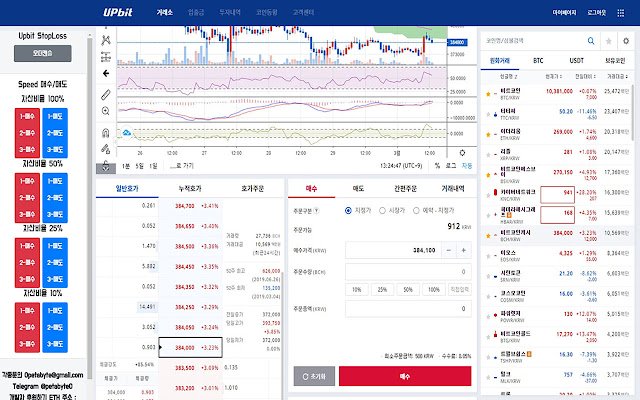The width and height of the screenshot is (640, 400).
Task: Click the UPbit logo
Action: [118, 12]
